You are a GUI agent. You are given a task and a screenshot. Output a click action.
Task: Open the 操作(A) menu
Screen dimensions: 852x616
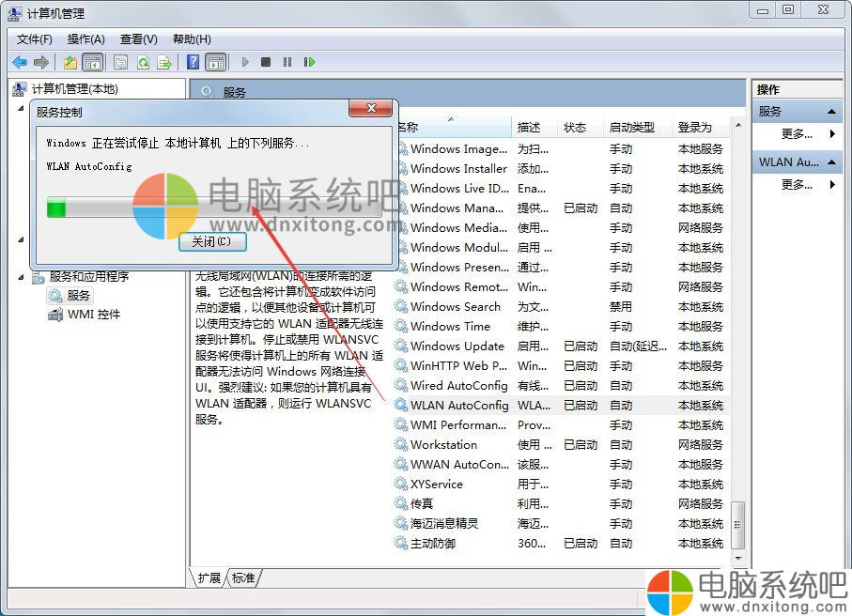(85, 39)
